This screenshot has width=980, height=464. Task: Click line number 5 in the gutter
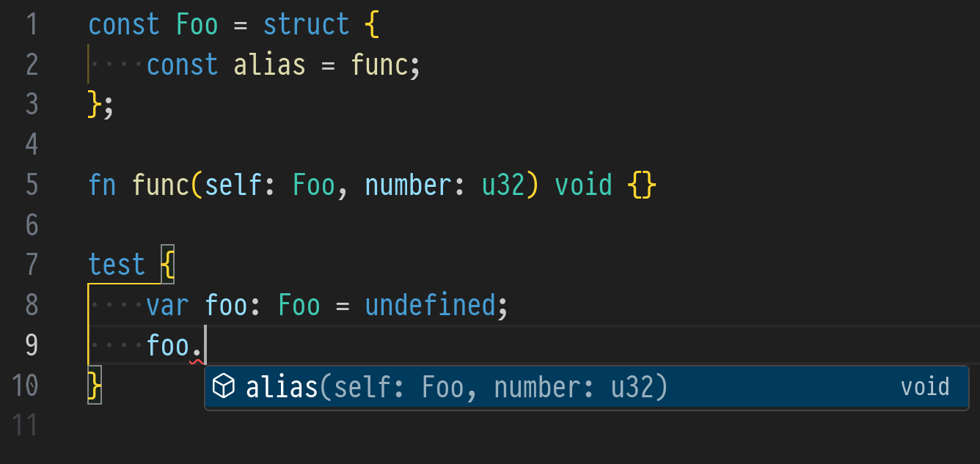(x=31, y=185)
